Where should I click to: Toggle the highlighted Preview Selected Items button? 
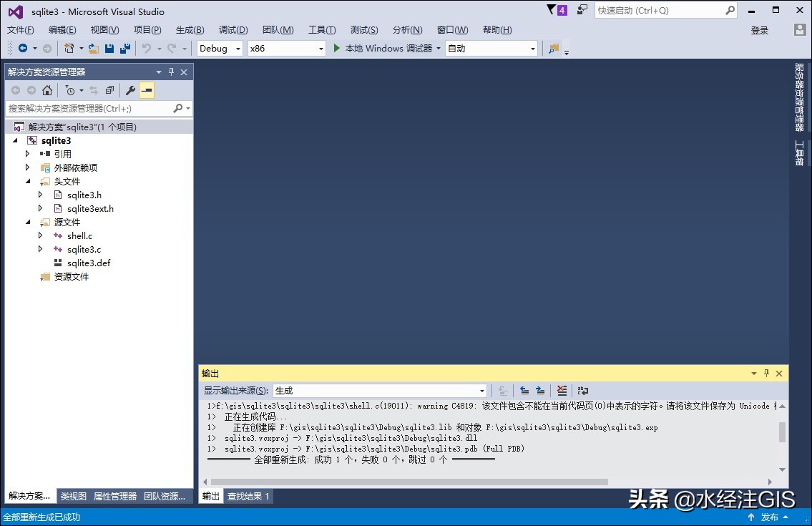click(x=147, y=90)
